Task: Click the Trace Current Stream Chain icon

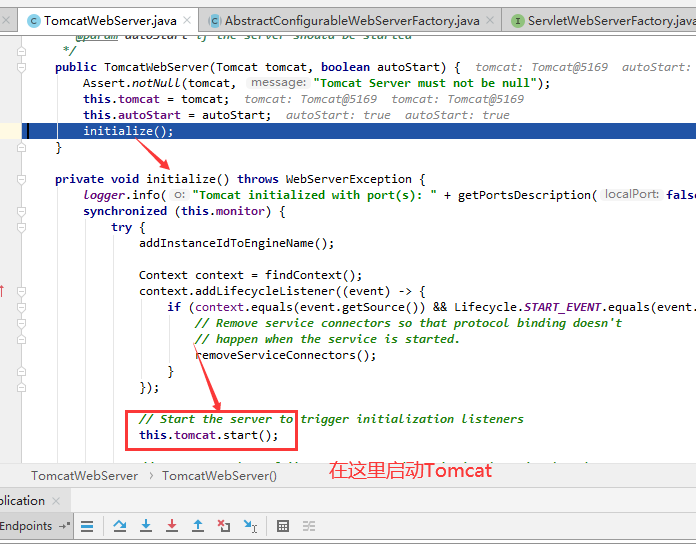Action: [x=309, y=526]
